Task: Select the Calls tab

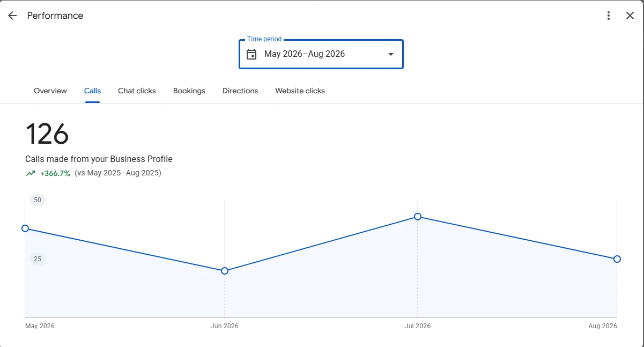Action: point(92,91)
